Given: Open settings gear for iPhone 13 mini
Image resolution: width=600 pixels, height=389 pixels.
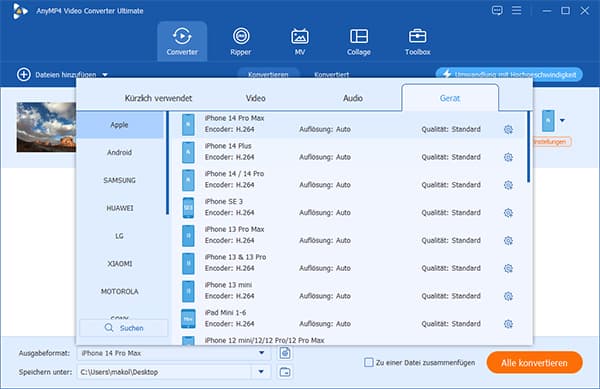Looking at the screenshot, I should [x=508, y=296].
